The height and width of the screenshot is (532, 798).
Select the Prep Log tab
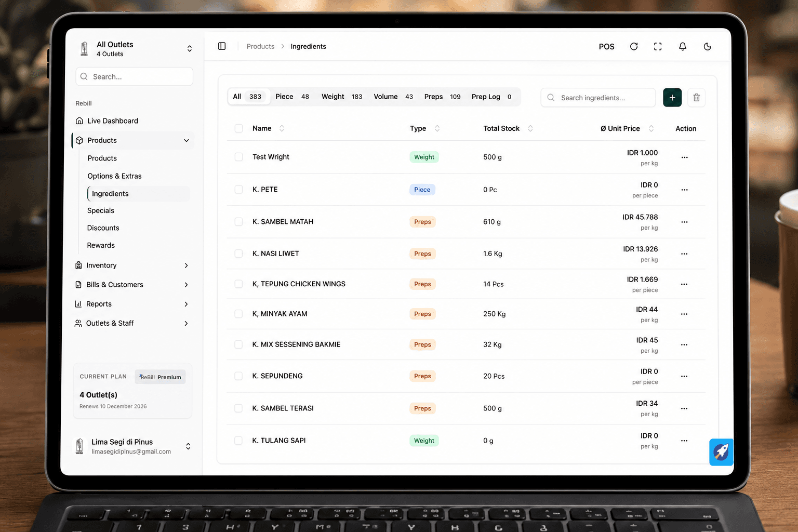pos(491,97)
